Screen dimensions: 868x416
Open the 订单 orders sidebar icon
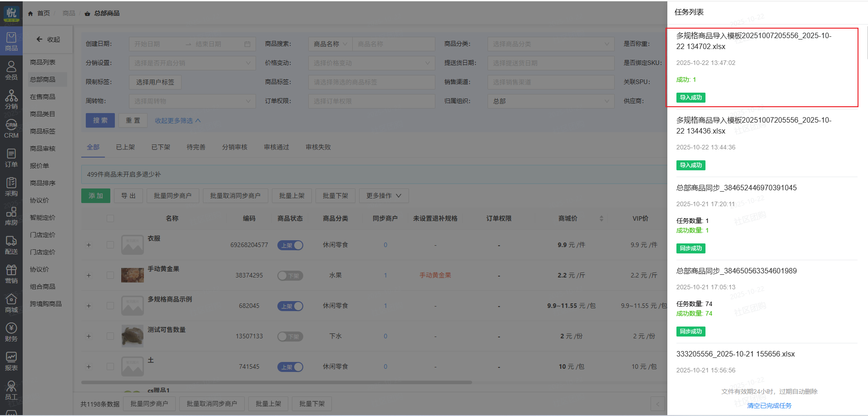[x=11, y=158]
